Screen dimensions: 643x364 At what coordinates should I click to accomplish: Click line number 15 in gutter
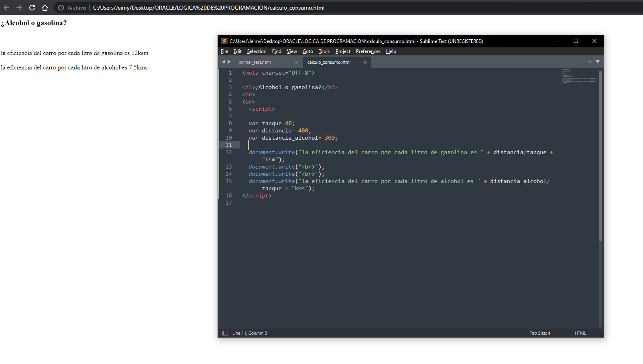[x=229, y=181]
